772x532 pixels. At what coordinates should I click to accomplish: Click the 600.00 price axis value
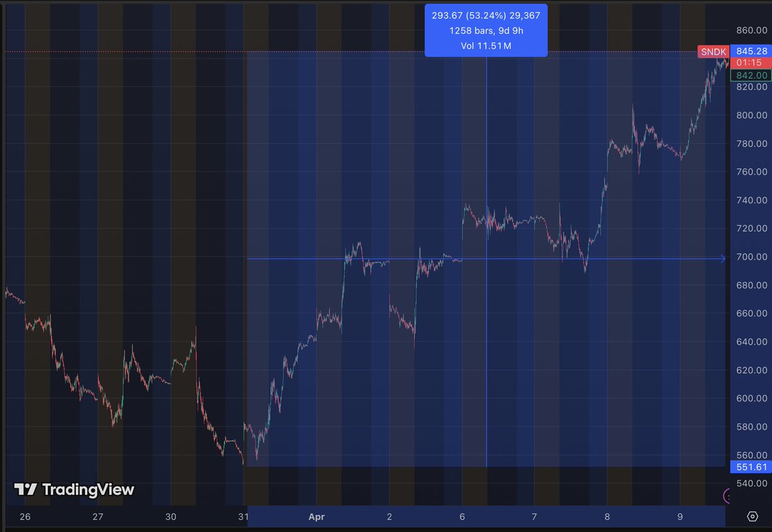click(x=751, y=398)
